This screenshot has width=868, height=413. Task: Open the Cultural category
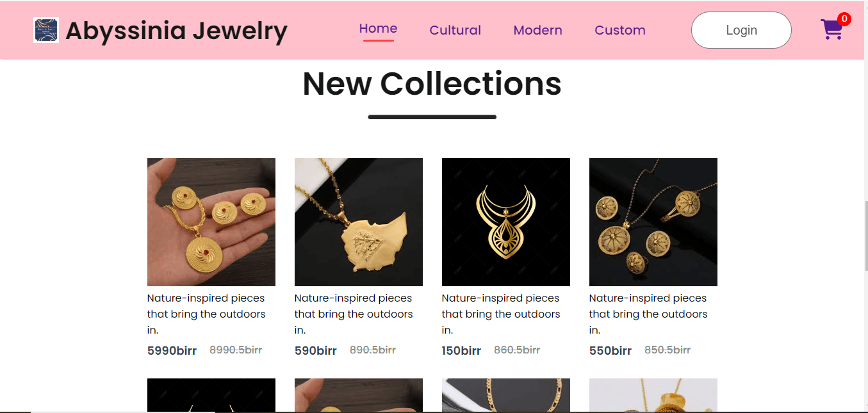pos(455,30)
